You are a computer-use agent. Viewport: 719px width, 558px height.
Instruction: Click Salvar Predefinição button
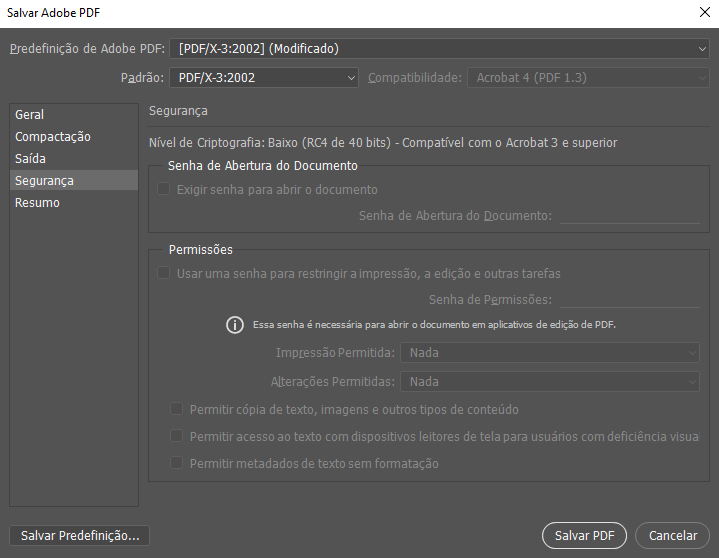[x=79, y=535]
